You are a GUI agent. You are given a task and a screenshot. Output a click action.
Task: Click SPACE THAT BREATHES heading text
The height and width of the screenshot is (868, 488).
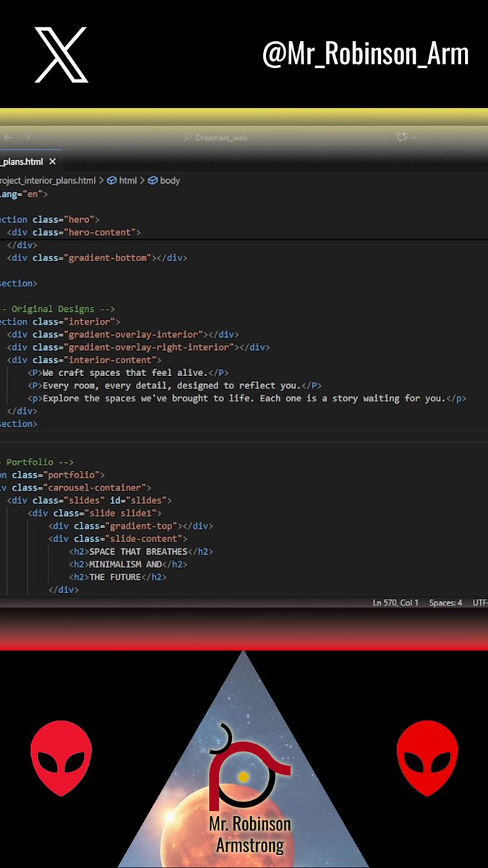(x=138, y=552)
